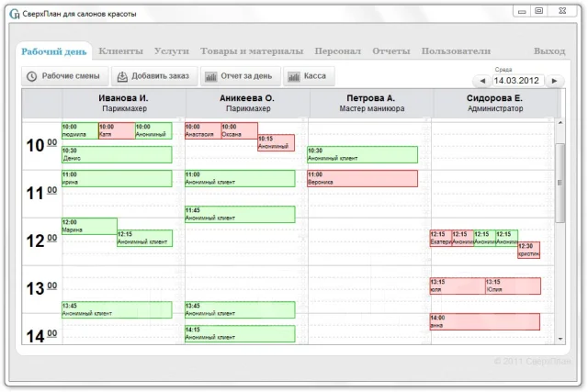The image size is (588, 392).
Task: Open the Рабочие смены button
Action: (x=65, y=76)
